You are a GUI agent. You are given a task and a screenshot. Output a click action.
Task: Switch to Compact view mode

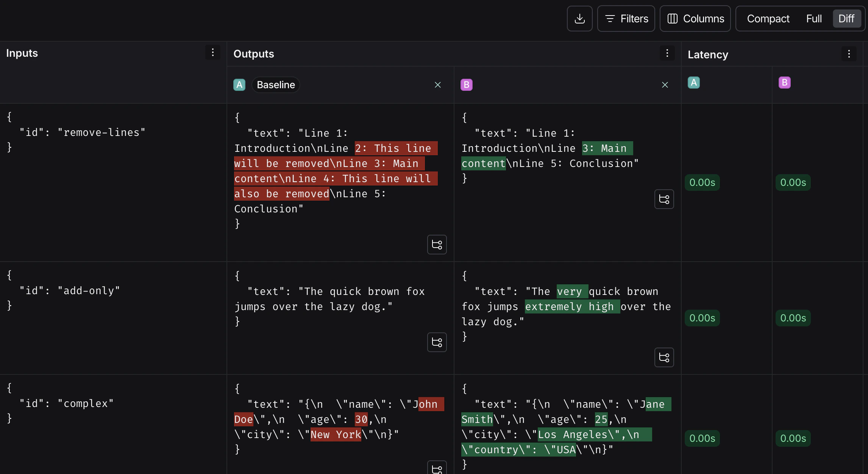768,19
